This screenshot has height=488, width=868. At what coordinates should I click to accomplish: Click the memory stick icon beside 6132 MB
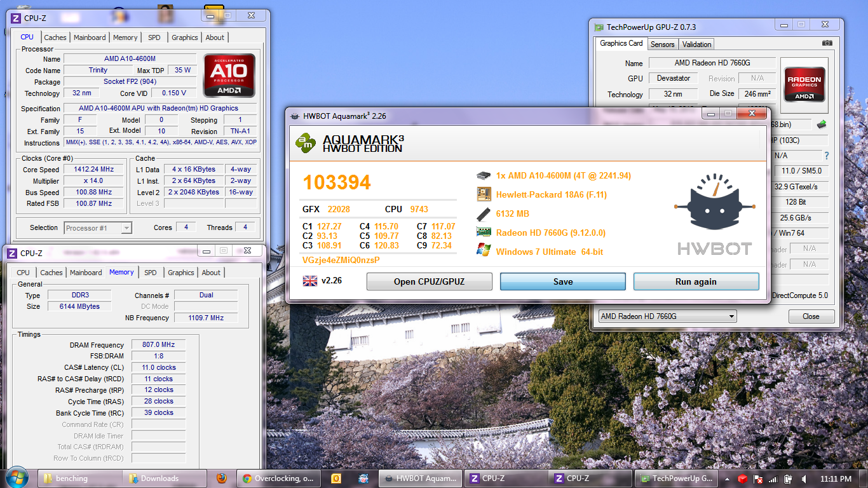tap(484, 213)
